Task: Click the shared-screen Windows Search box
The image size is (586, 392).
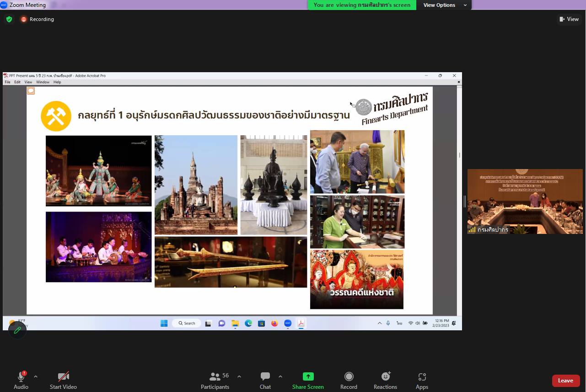Action: point(187,323)
